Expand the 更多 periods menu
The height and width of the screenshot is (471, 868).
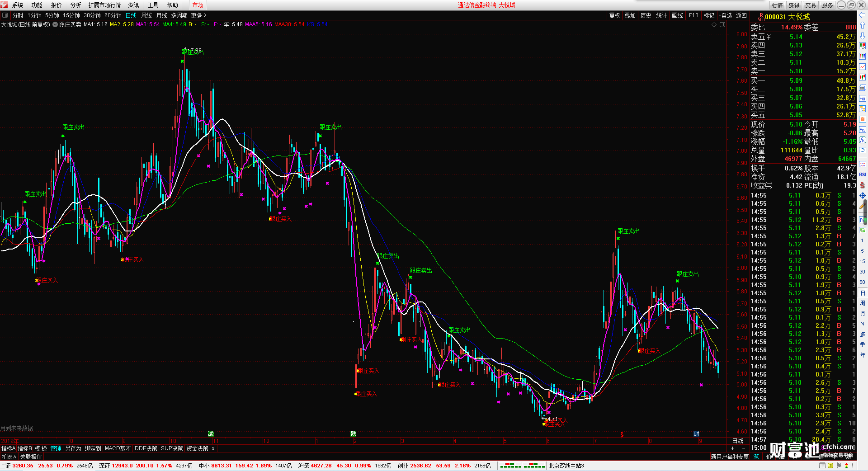pyautogui.click(x=198, y=15)
